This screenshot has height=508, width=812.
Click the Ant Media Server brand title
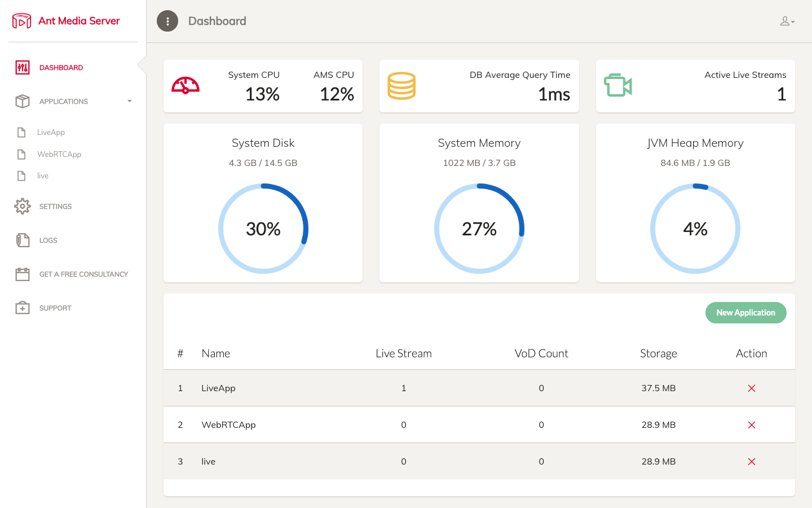[79, 21]
